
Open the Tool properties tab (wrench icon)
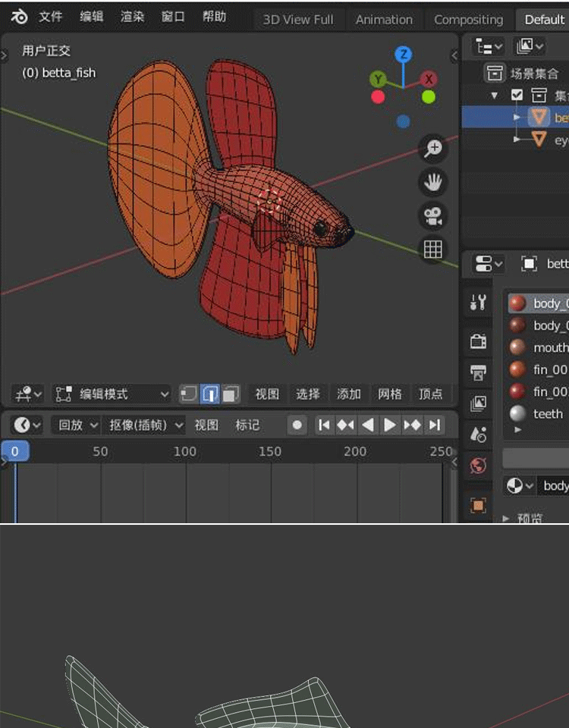point(479,303)
